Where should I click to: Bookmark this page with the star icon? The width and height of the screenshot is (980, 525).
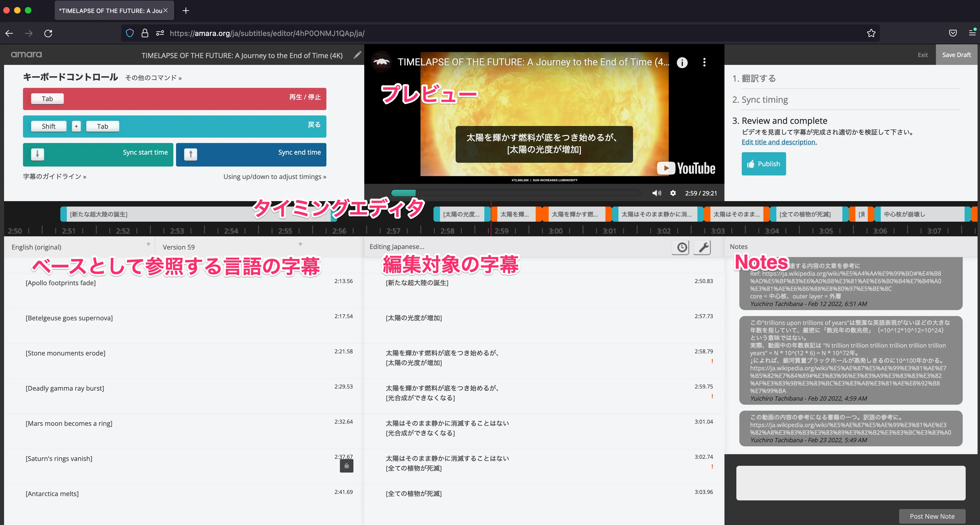[x=871, y=34]
